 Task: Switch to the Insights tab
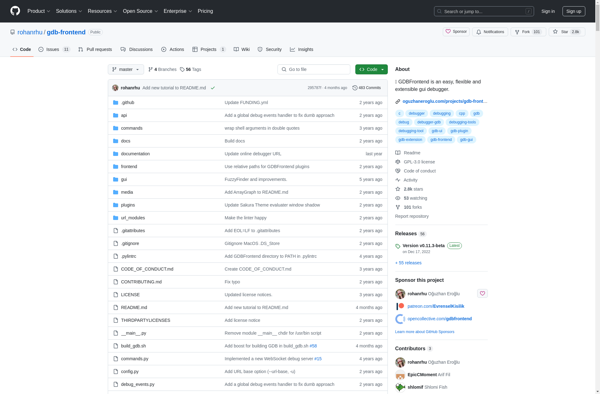coord(302,49)
